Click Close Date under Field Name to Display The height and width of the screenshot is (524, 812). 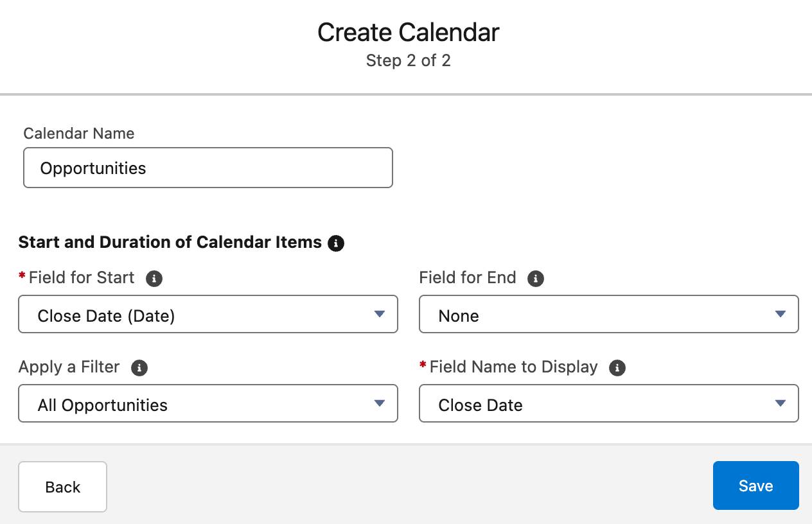point(481,405)
